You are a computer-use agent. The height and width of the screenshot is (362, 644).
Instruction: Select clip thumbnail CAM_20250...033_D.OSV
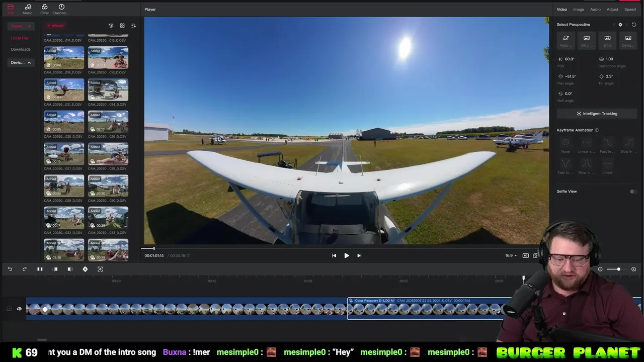pos(108,218)
